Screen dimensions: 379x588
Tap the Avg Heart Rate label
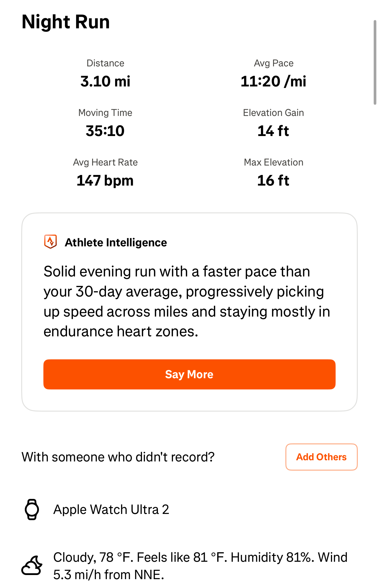point(105,162)
